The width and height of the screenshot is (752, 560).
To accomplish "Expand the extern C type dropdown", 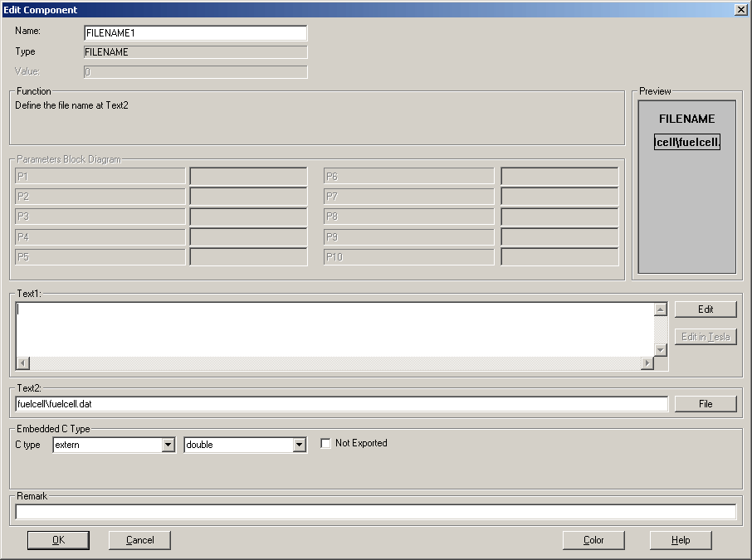I will click(x=168, y=445).
